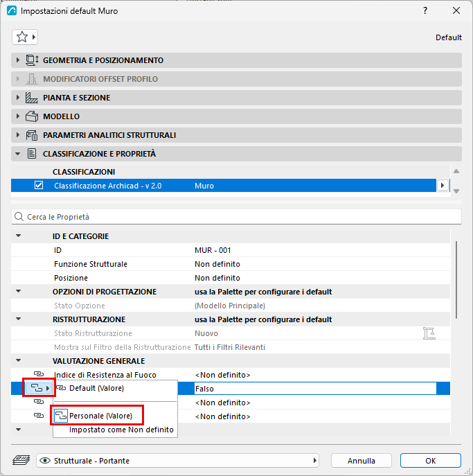The width and height of the screenshot is (473, 476).
Task: Open the Strutturale - Portante layer dropdown
Action: pos(314,461)
